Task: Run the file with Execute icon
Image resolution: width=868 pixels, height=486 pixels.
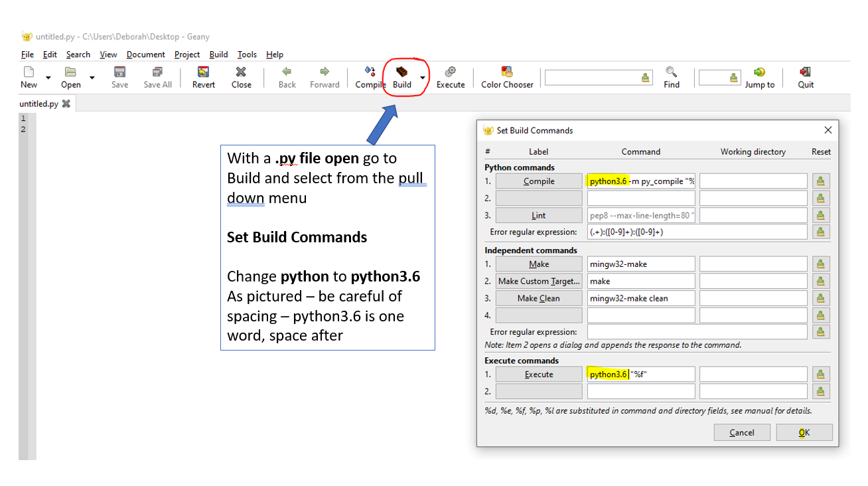Action: [450, 72]
